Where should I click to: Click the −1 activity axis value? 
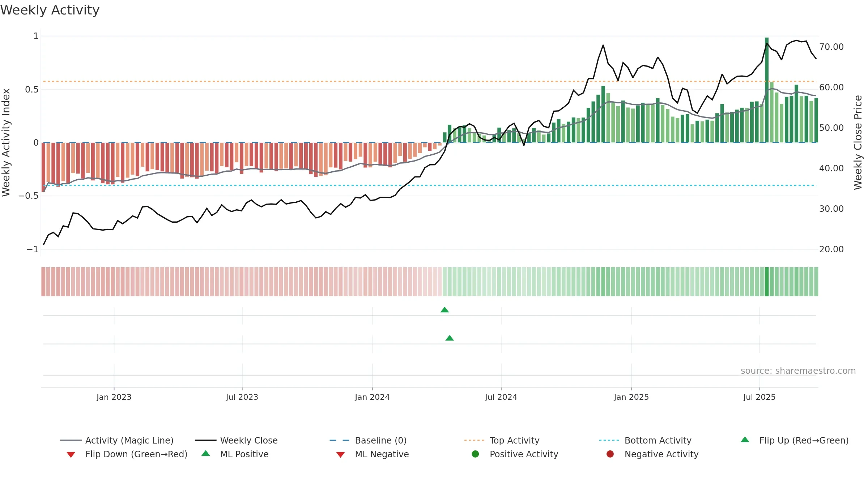tap(33, 249)
